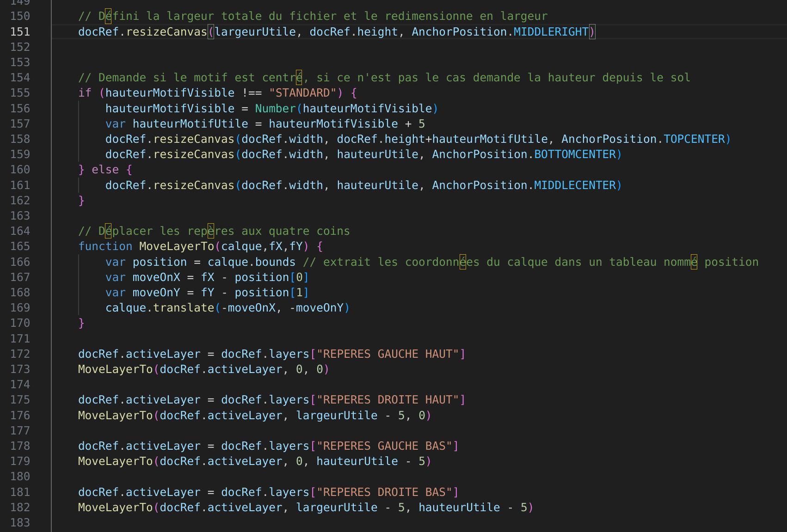
Task: Click the else keyword on line 160
Action: click(x=105, y=170)
